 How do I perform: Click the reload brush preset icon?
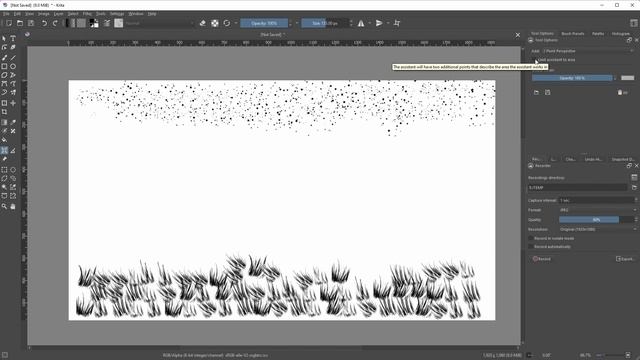[227, 23]
